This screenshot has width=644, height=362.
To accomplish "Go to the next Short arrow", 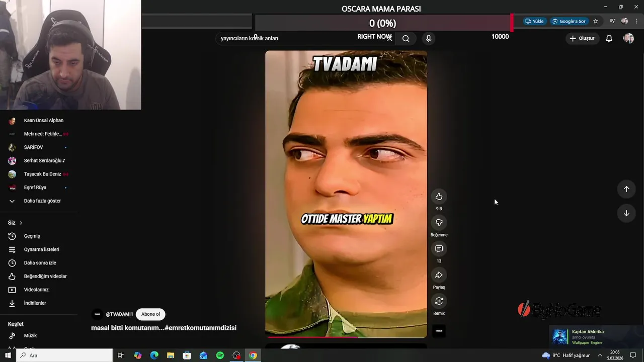I will [626, 213].
